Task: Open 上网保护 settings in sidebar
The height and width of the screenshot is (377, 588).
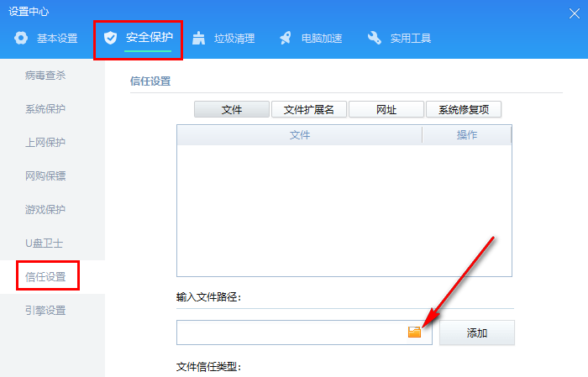Action: pos(45,143)
